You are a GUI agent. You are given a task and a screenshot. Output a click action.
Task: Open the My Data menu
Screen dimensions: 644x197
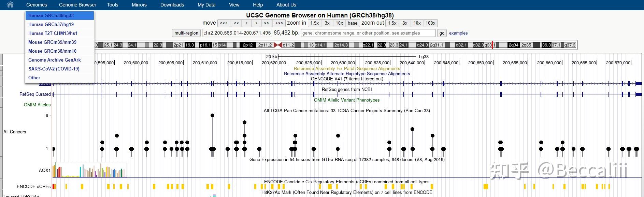click(206, 5)
